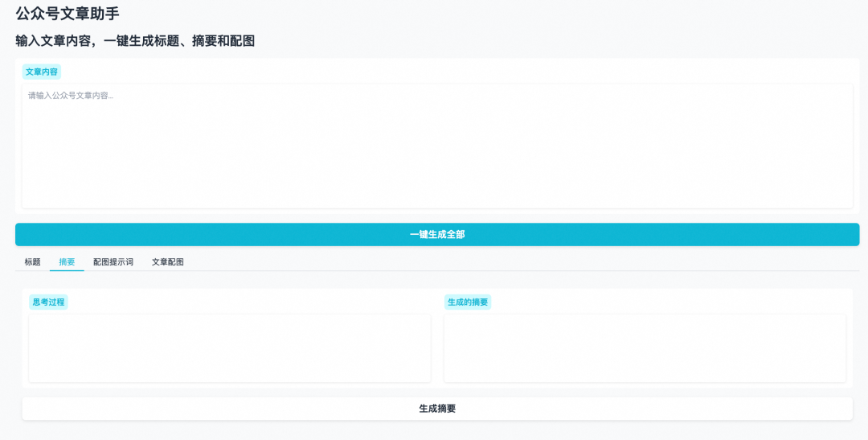Go to the 文章配图 tab
The width and height of the screenshot is (868, 440).
point(168,262)
